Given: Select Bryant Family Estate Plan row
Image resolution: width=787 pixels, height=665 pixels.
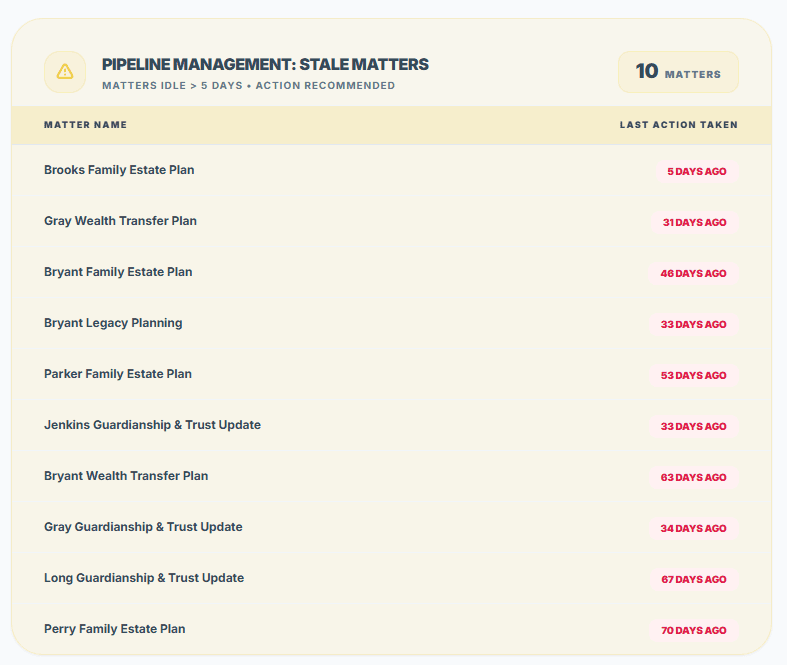Looking at the screenshot, I should (x=391, y=273).
